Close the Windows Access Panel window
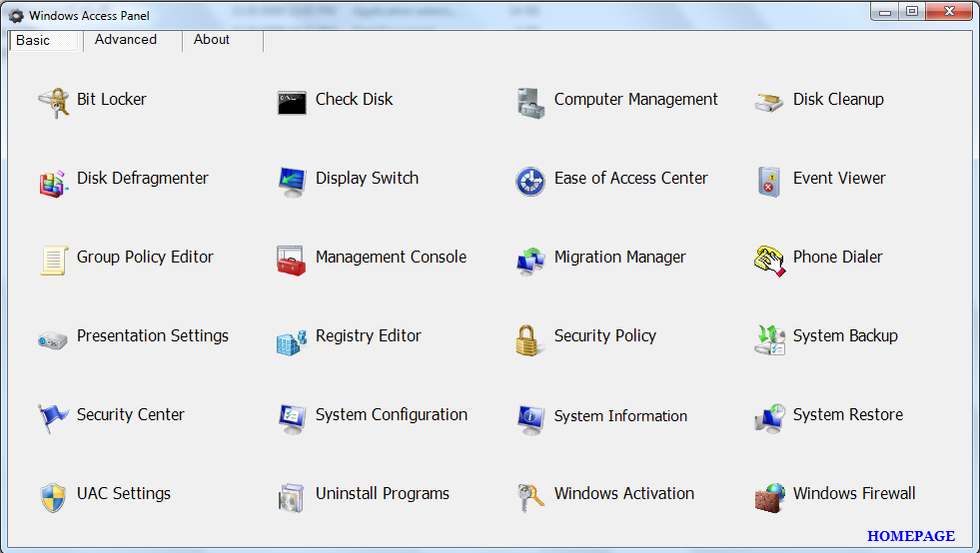 point(949,11)
